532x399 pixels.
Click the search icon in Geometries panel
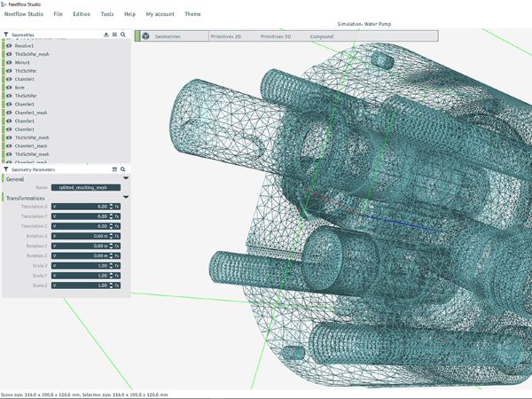[x=122, y=35]
